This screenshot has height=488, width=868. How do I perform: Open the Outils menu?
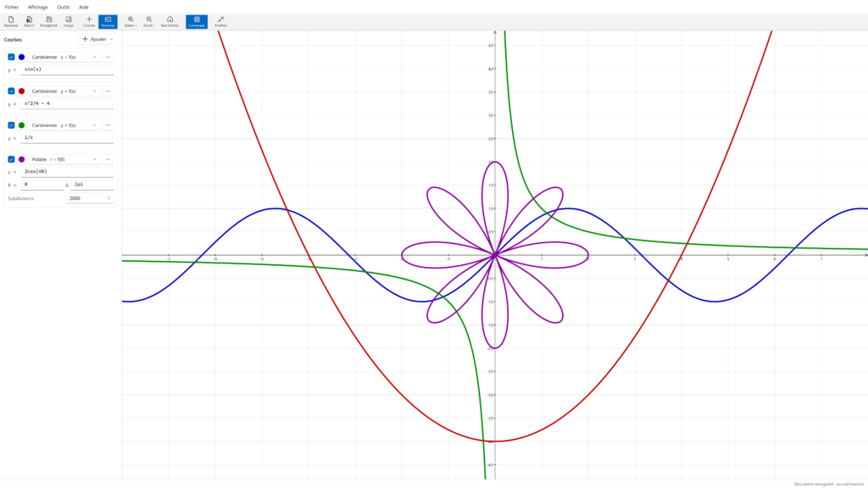[63, 7]
